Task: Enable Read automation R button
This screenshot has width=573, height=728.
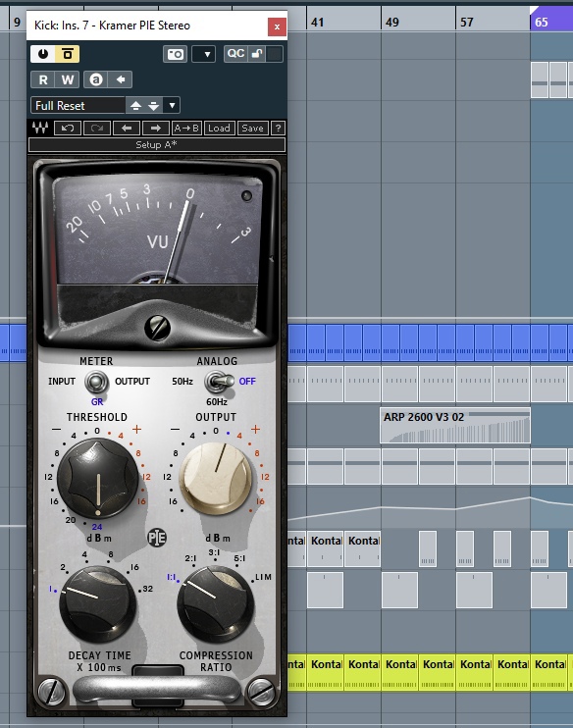Action: pos(43,79)
